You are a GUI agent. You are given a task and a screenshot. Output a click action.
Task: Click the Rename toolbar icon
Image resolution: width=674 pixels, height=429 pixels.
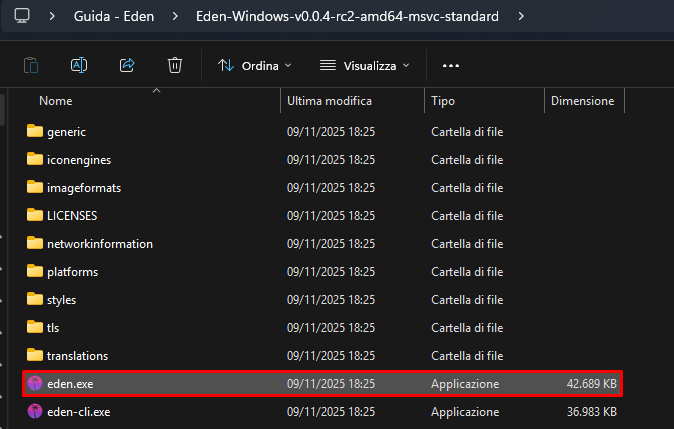coord(79,65)
